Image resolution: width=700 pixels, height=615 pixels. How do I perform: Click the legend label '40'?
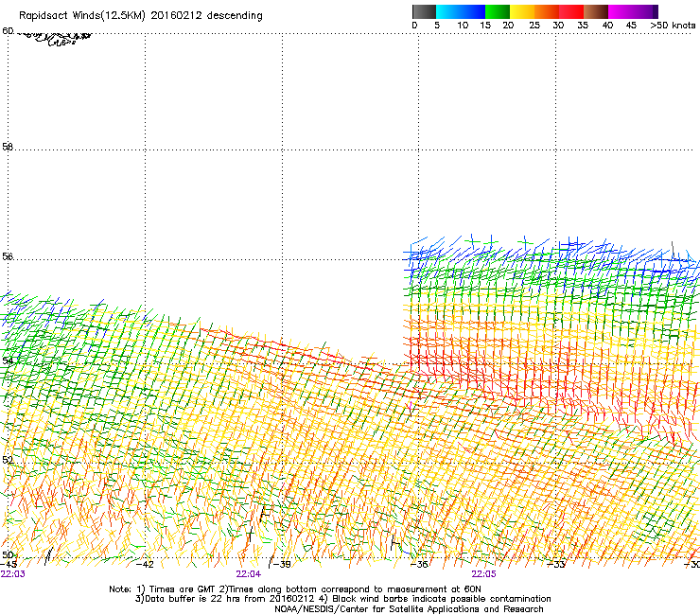tap(607, 26)
